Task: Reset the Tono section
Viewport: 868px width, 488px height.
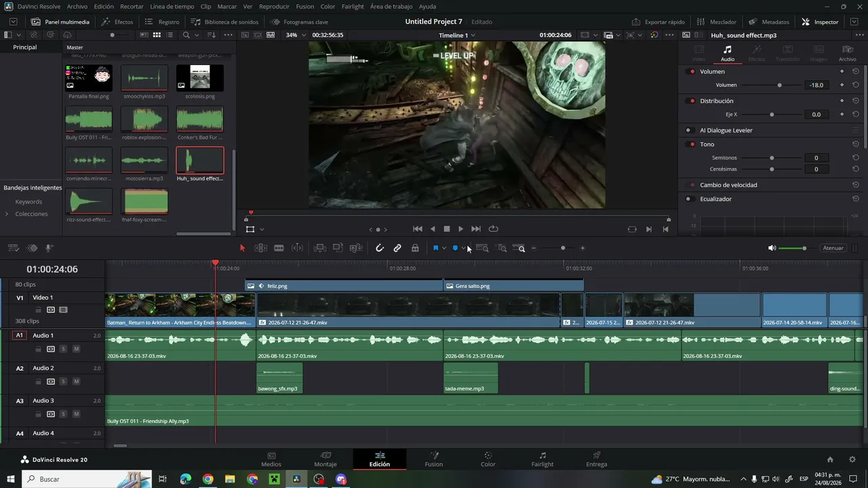Action: (x=856, y=144)
